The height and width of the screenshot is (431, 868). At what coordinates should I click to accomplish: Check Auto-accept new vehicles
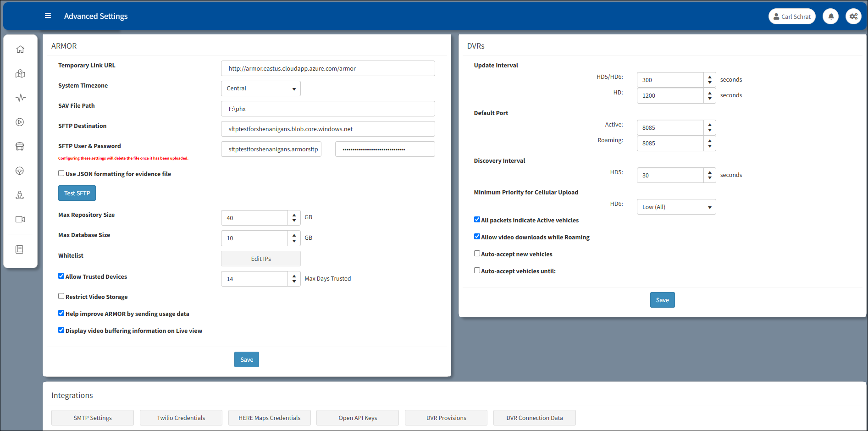[x=477, y=254]
